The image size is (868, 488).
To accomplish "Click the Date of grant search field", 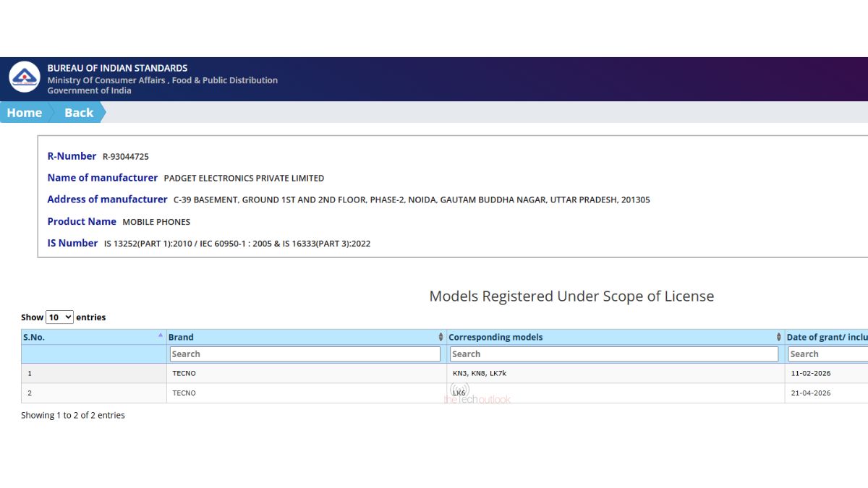I will pos(828,354).
